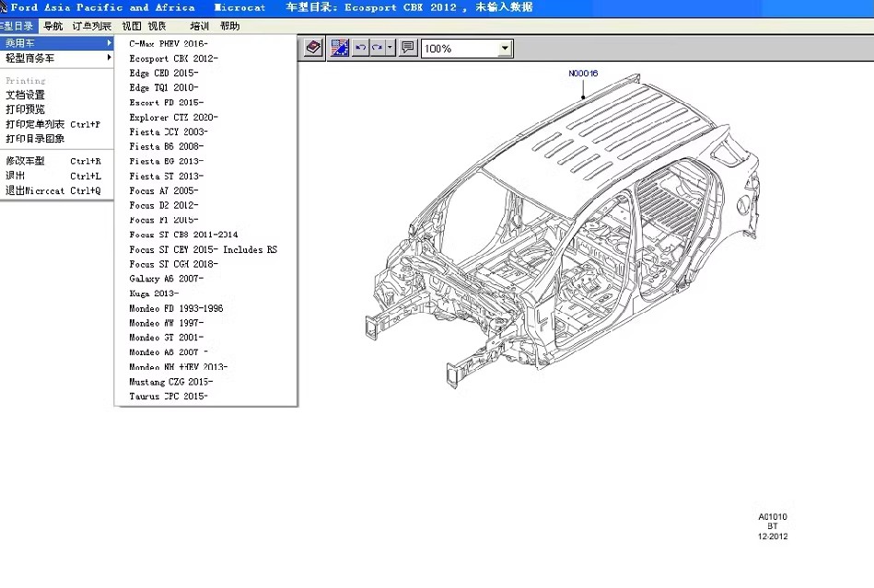Choose 退出Microcat Ctrl+Q item
Viewport: 874px width, 588px height.
point(57,190)
